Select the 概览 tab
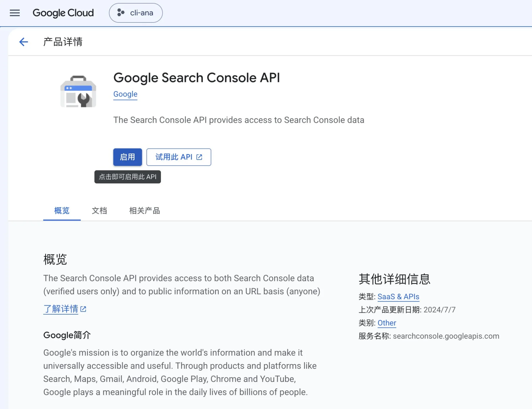The width and height of the screenshot is (532, 409). tap(62, 211)
